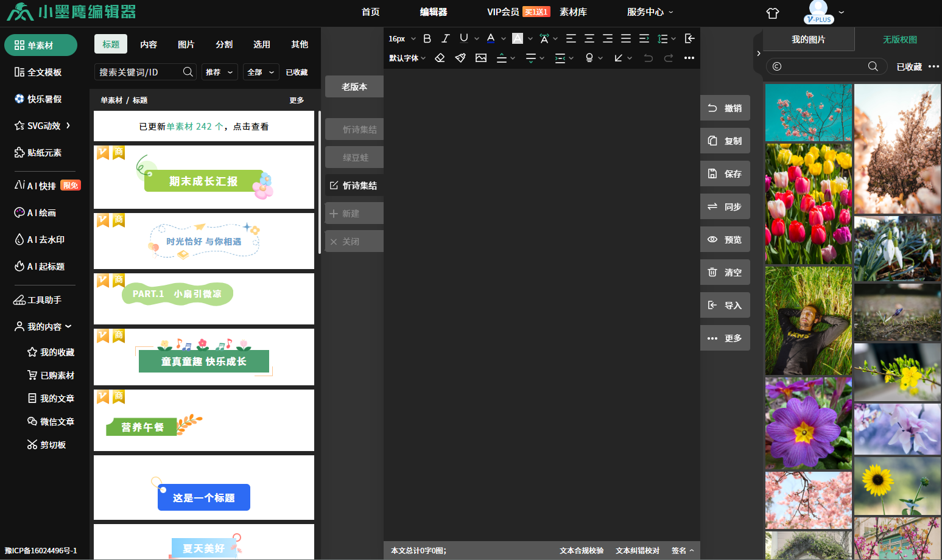Select the red tulips photo thumbnail
942x560 pixels.
click(x=809, y=204)
